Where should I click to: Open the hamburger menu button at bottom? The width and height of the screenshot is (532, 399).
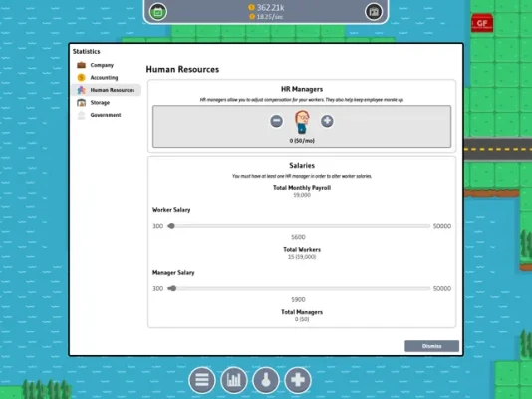point(202,380)
